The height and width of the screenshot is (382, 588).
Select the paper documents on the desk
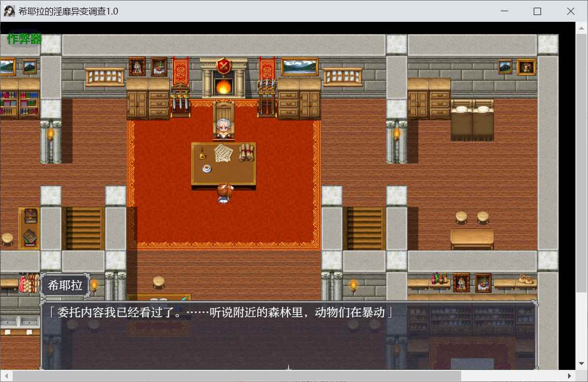coord(223,153)
